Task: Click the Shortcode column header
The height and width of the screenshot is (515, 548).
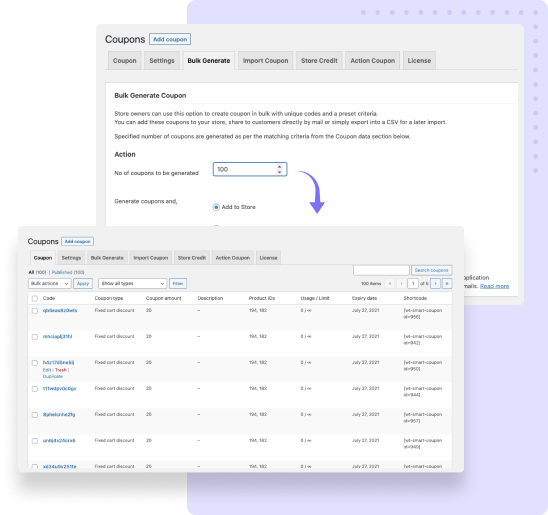Action: coord(415,298)
